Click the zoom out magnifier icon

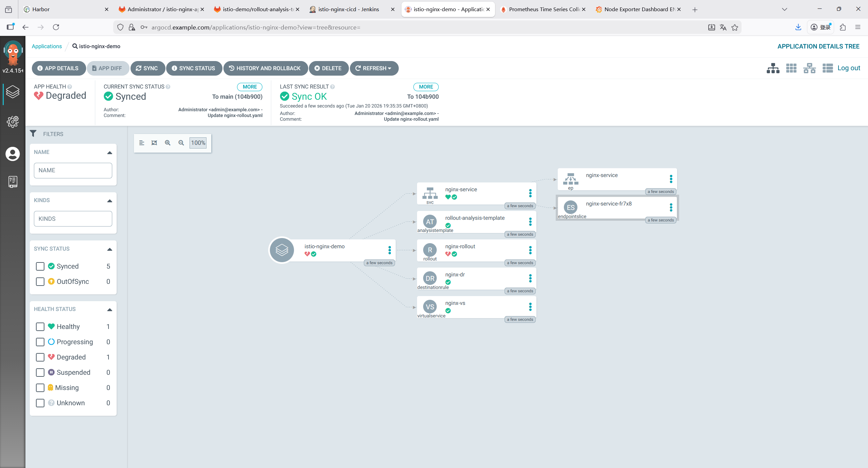tap(181, 143)
